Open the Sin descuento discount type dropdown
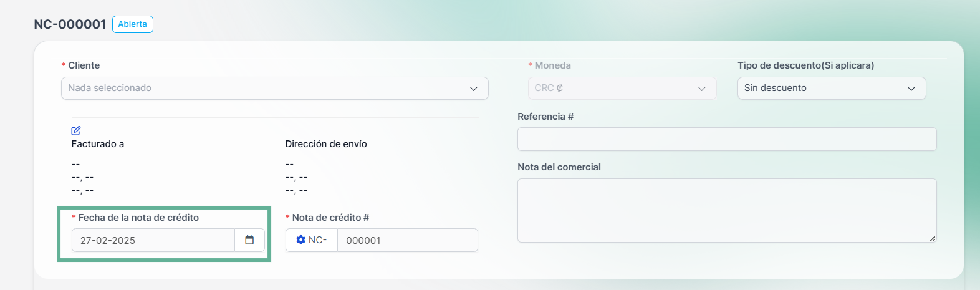980x290 pixels. pos(832,88)
